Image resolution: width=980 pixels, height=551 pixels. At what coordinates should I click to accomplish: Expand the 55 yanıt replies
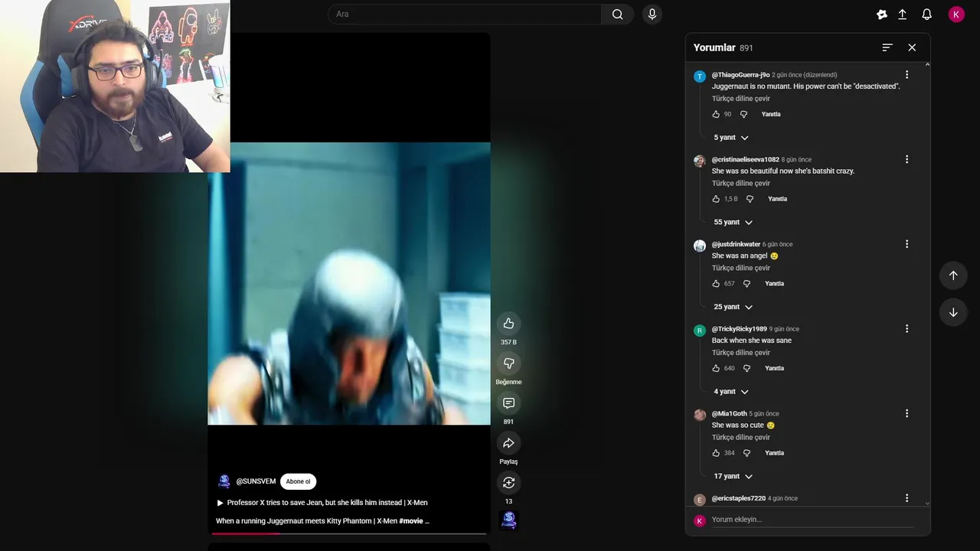pos(733,222)
